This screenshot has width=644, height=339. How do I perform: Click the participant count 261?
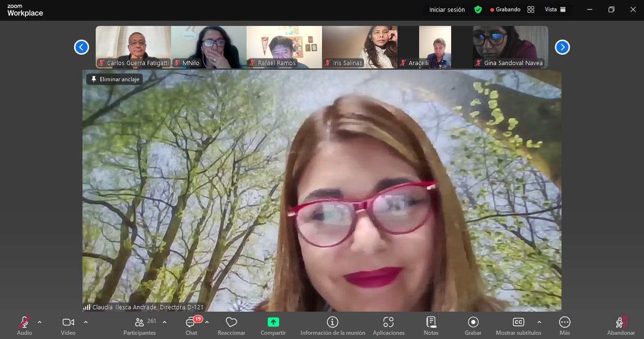152,321
